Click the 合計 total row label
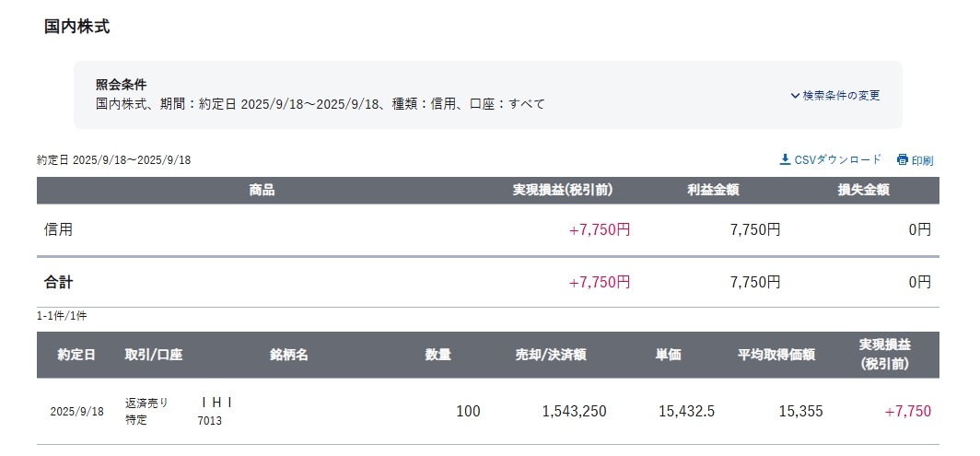This screenshot has height=456, width=980. (x=58, y=282)
